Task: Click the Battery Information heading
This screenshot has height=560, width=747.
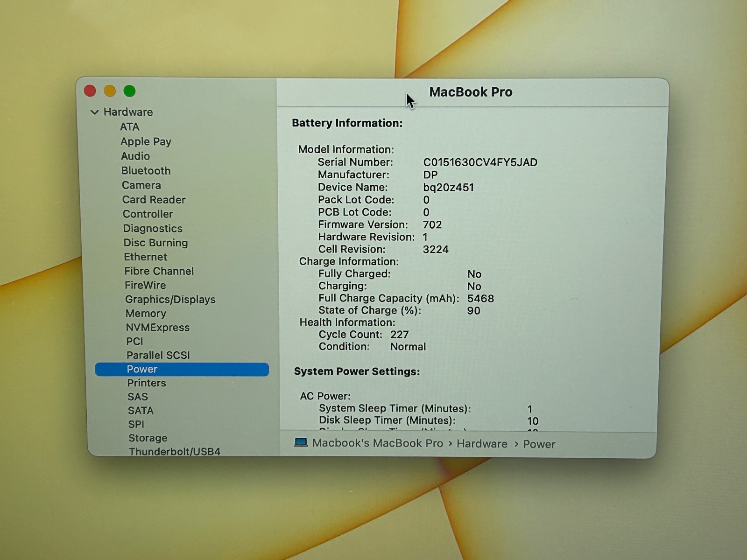Action: coord(347,123)
